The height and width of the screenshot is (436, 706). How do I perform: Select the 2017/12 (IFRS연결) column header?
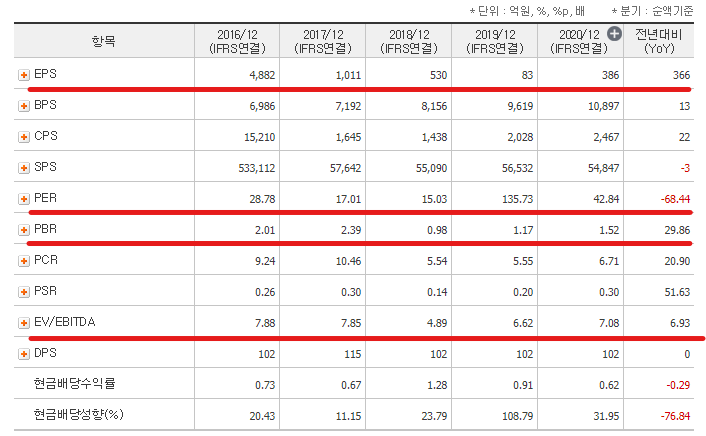point(323,41)
